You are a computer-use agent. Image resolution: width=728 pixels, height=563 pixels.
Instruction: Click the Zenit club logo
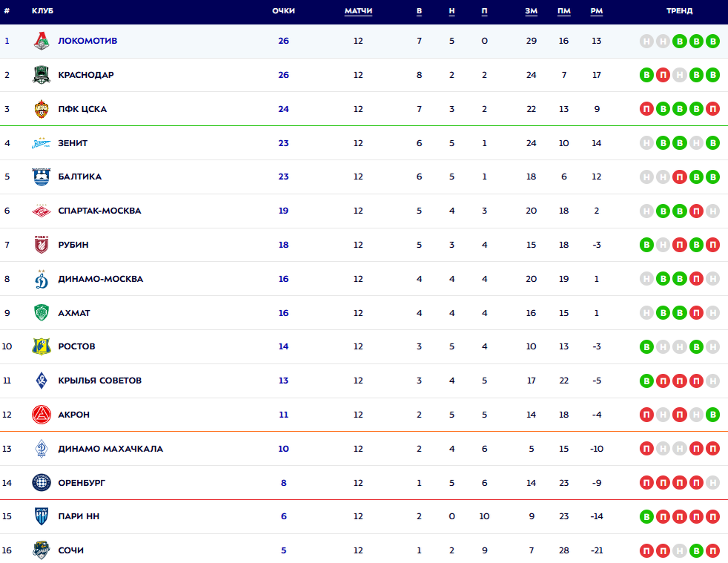coord(42,143)
